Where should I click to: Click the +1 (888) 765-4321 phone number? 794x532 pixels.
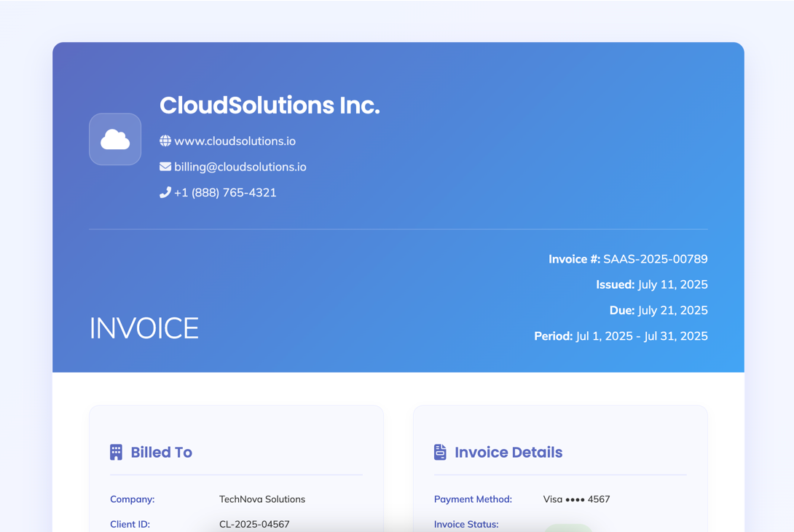point(225,192)
